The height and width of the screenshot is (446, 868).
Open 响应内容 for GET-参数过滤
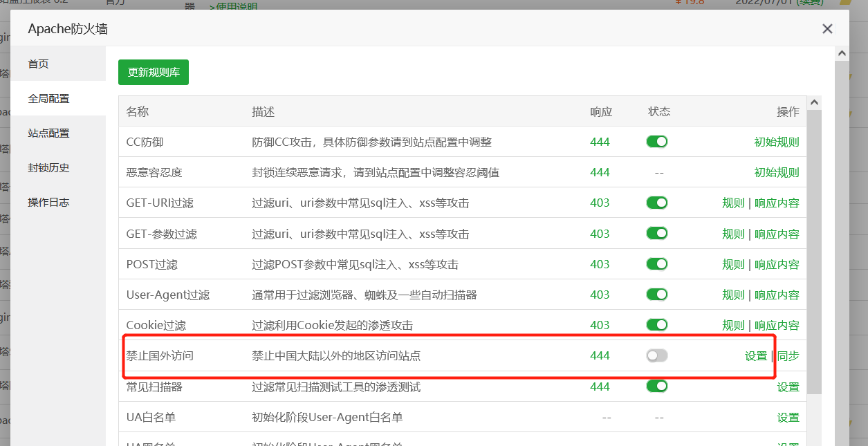(777, 234)
